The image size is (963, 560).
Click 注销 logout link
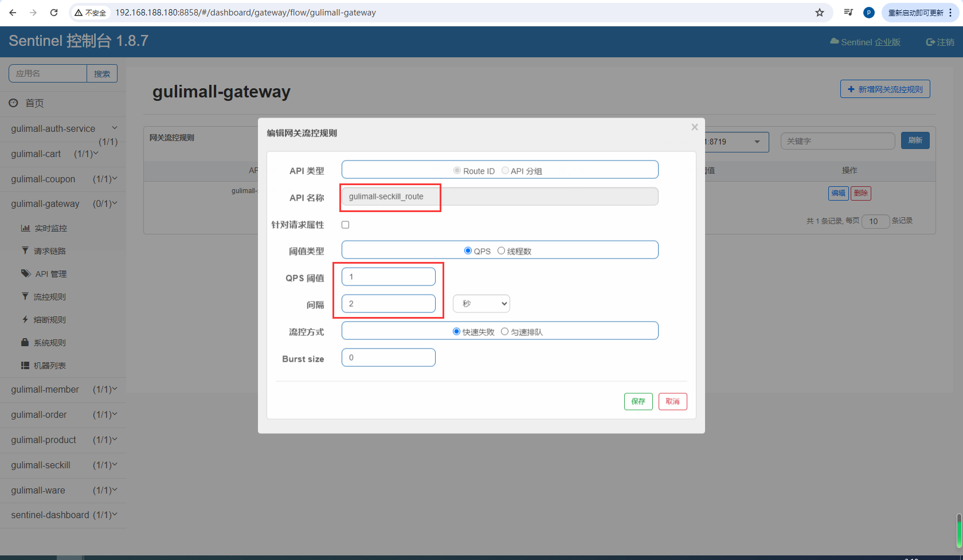point(941,42)
